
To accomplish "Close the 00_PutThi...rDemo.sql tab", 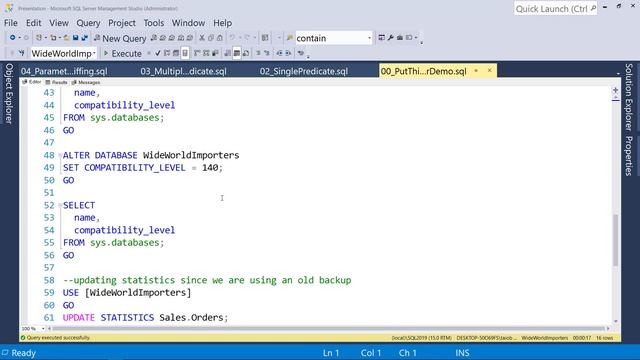I will (x=489, y=71).
